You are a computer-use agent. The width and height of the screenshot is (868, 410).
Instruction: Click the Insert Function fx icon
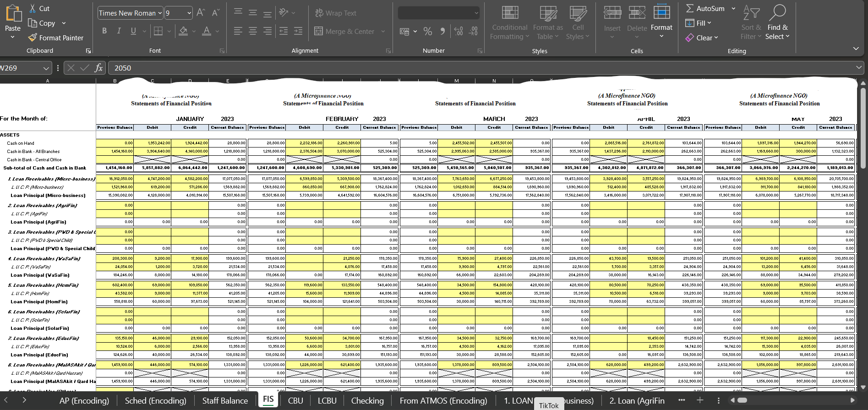pos(98,68)
